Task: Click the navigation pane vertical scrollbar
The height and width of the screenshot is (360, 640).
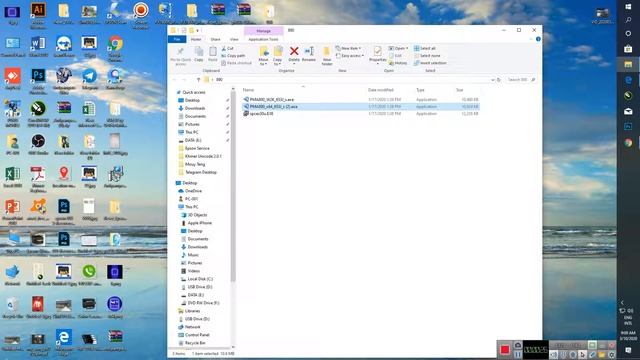Action: (x=233, y=186)
